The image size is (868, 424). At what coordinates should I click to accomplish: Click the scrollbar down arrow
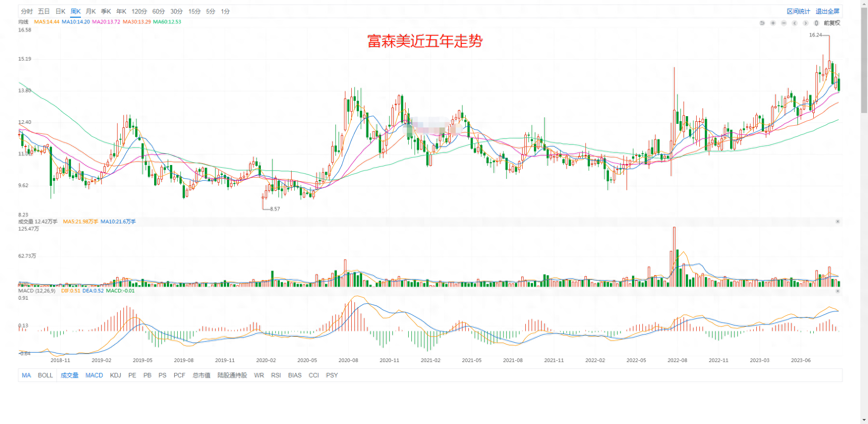(864, 420)
